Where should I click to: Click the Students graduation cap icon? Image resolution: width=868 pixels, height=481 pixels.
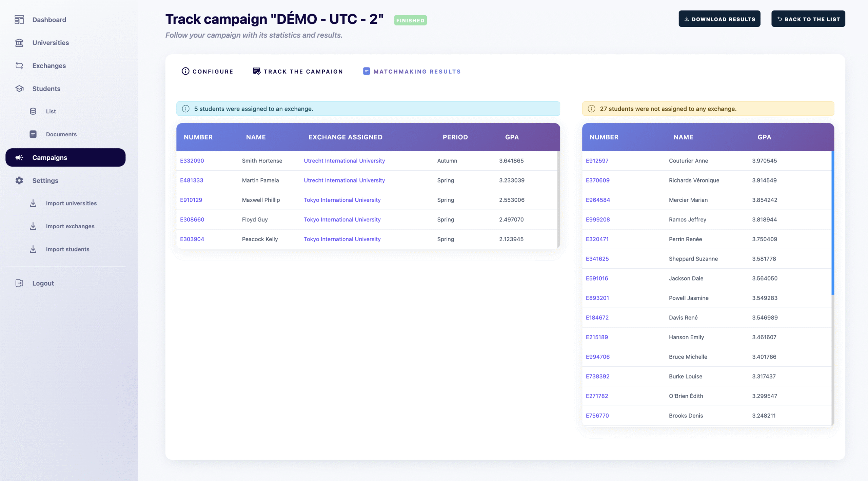click(x=19, y=89)
